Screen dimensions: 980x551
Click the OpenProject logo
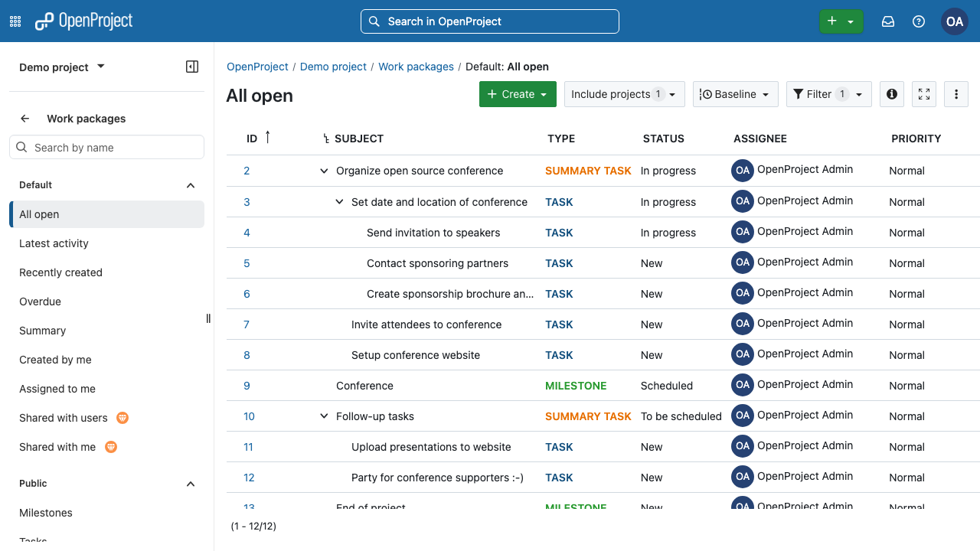pos(84,21)
